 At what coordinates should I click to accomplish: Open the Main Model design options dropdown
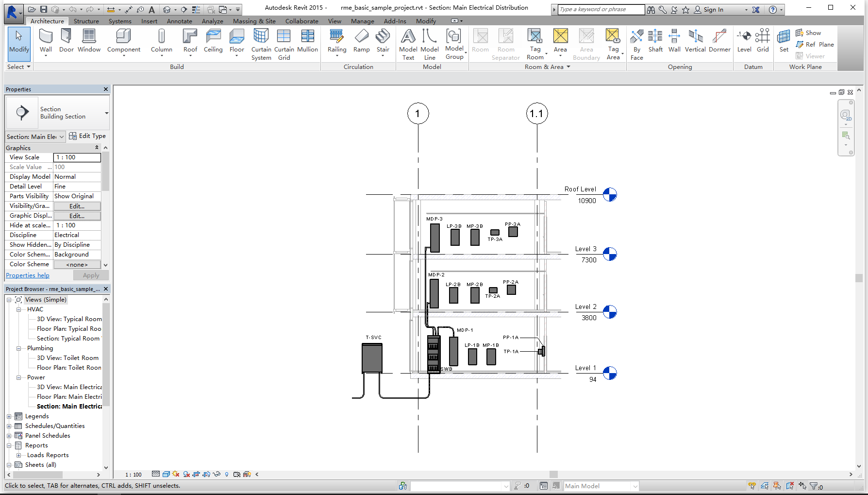tap(601, 486)
